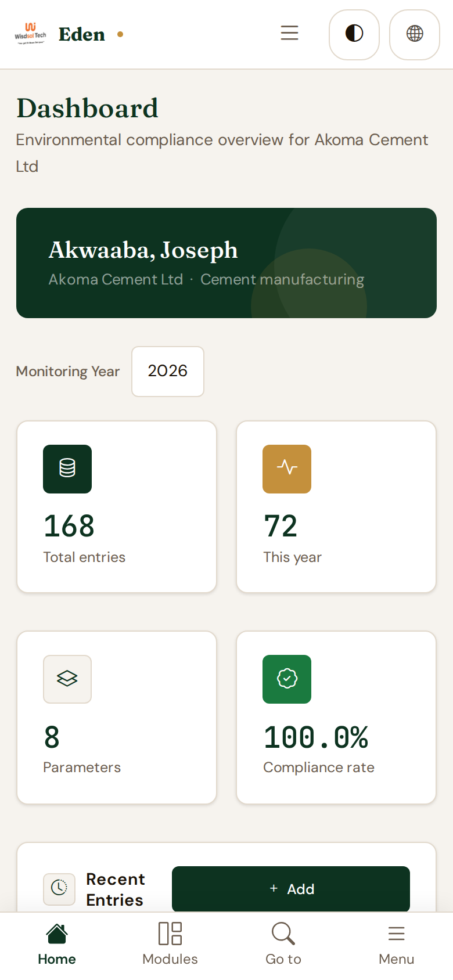453x980 pixels.
Task: Click the Wisdsol Tech logo
Action: tap(30, 34)
